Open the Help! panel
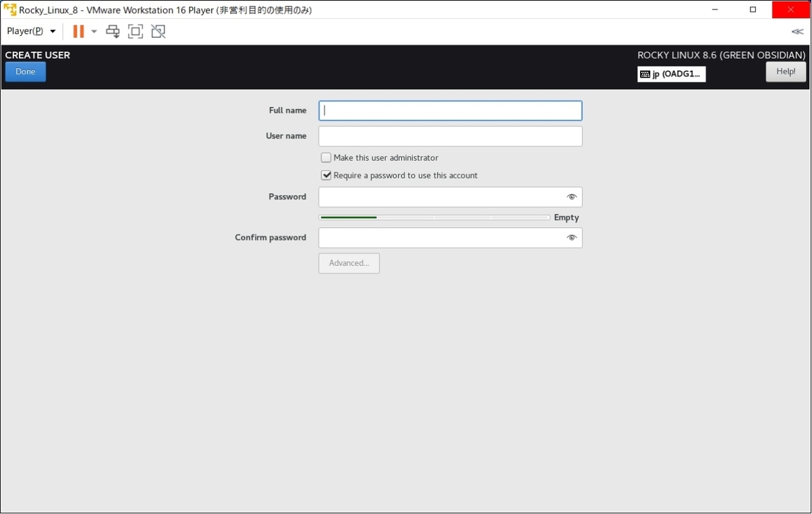Image resolution: width=812 pixels, height=514 pixels. pyautogui.click(x=786, y=71)
